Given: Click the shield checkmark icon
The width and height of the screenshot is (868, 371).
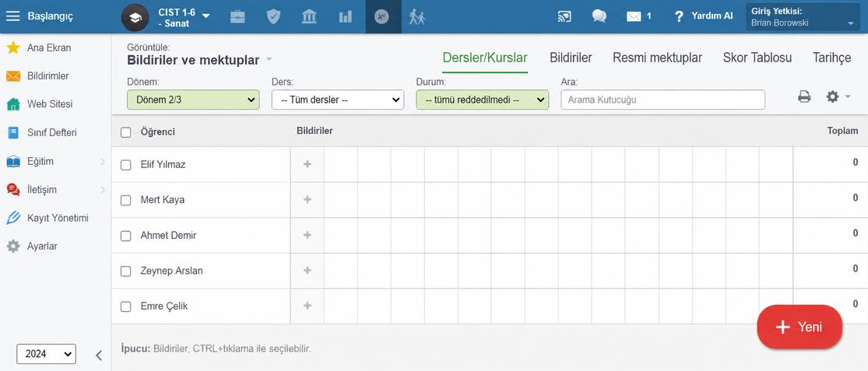Looking at the screenshot, I should (273, 16).
